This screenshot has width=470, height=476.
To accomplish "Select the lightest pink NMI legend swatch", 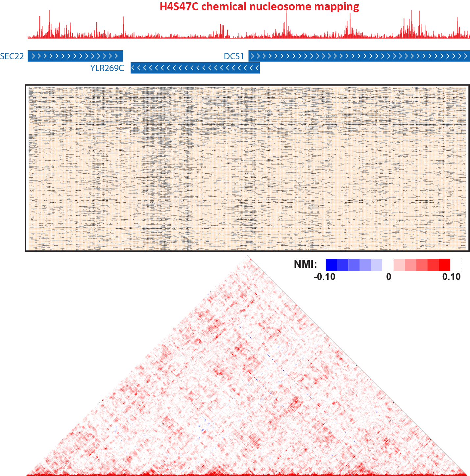I will [399, 265].
